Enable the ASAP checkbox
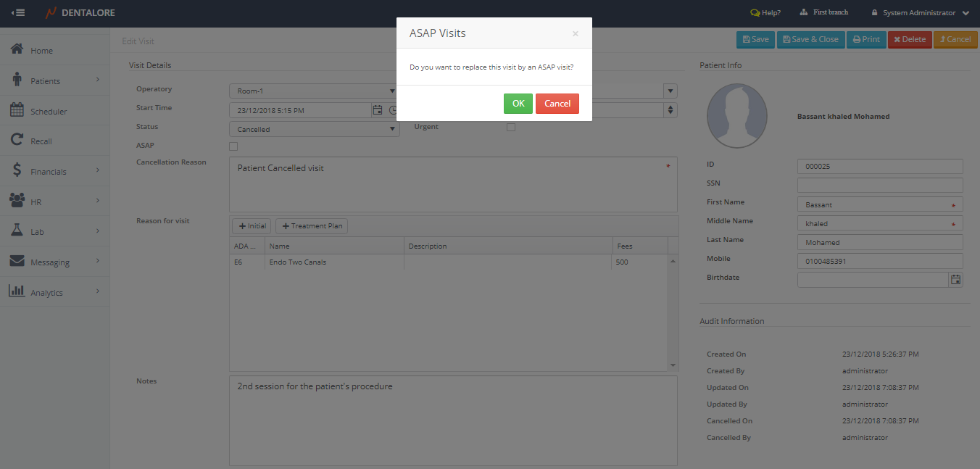This screenshot has height=469, width=980. coord(233,146)
